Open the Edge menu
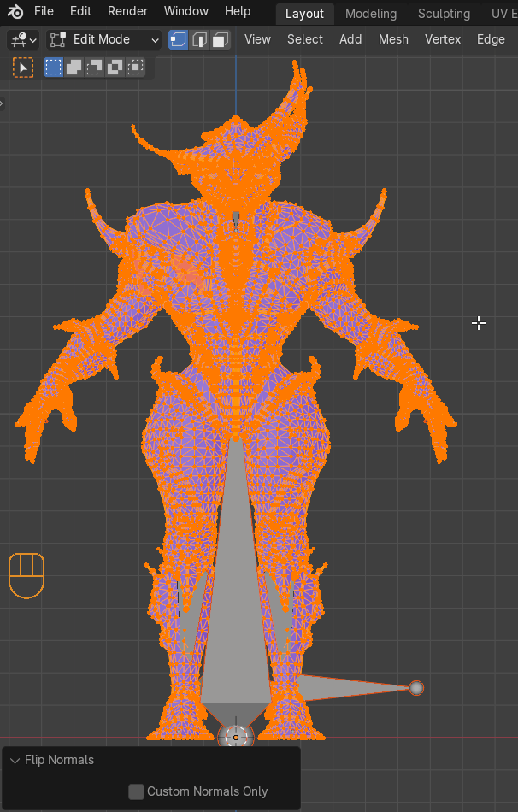Viewport: 518px width, 812px height. coord(491,39)
